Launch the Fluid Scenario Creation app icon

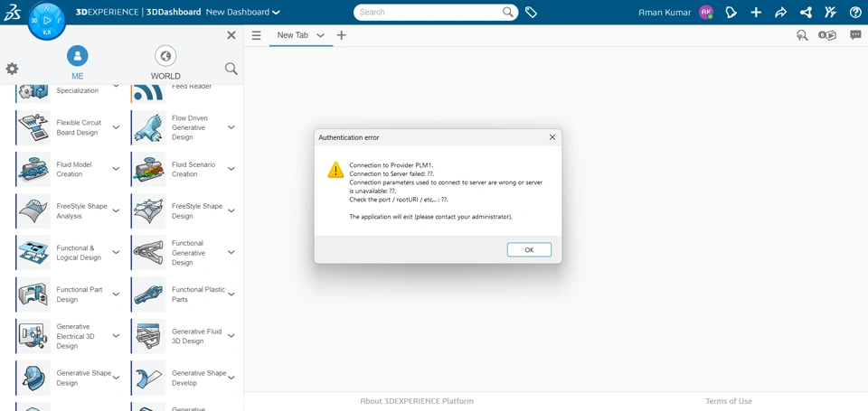click(x=148, y=169)
